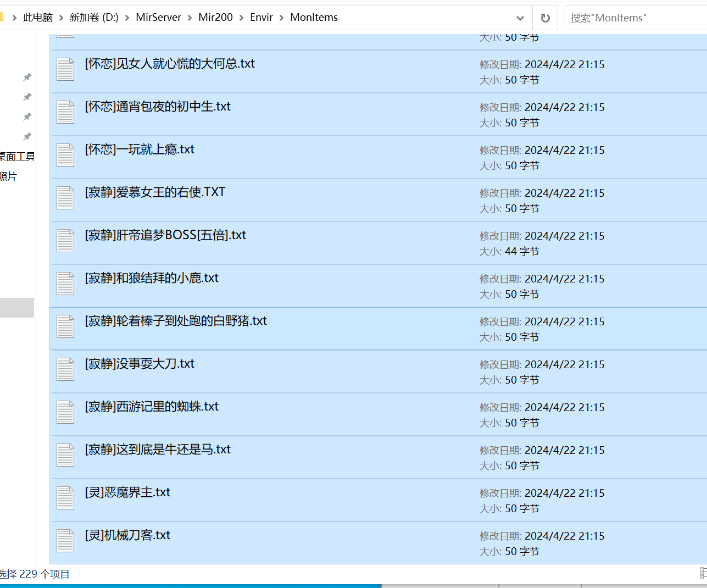This screenshot has width=707, height=588.
Task: Click file icon of [寂静]西游记里的蜘蛛.txt
Action: 65,412
